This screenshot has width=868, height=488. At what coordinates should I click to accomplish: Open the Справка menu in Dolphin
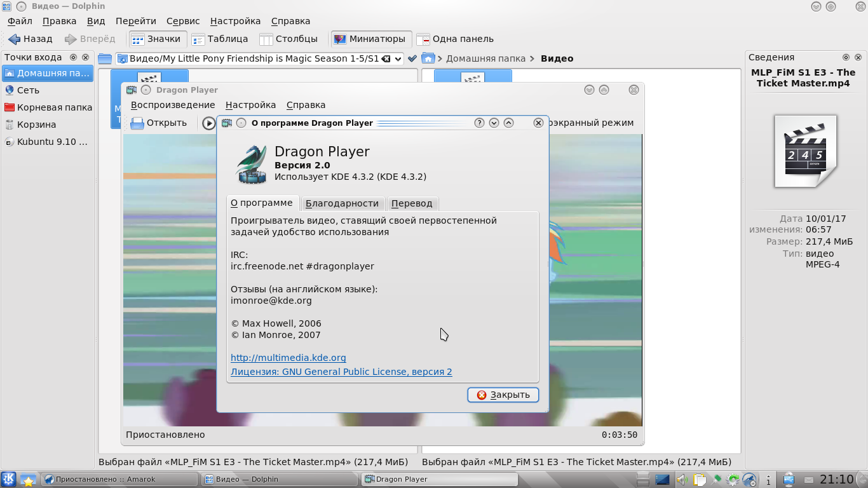[290, 21]
